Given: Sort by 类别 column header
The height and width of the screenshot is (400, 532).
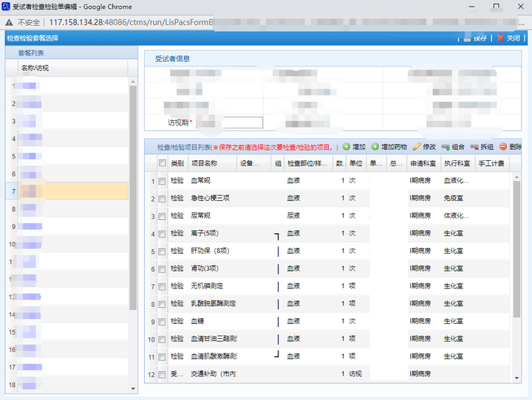Looking at the screenshot, I should tap(178, 163).
